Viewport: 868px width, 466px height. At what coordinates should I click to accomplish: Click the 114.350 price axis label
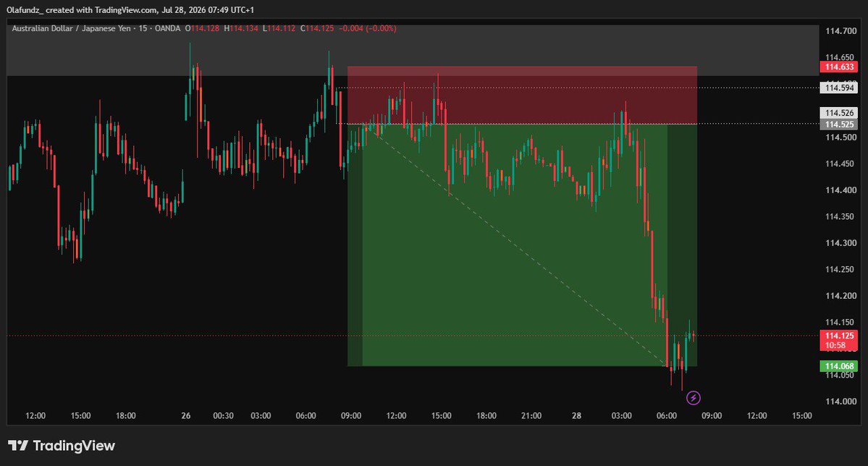point(841,216)
